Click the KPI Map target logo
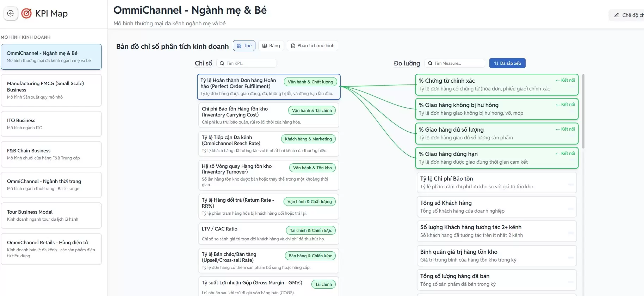 pos(26,13)
